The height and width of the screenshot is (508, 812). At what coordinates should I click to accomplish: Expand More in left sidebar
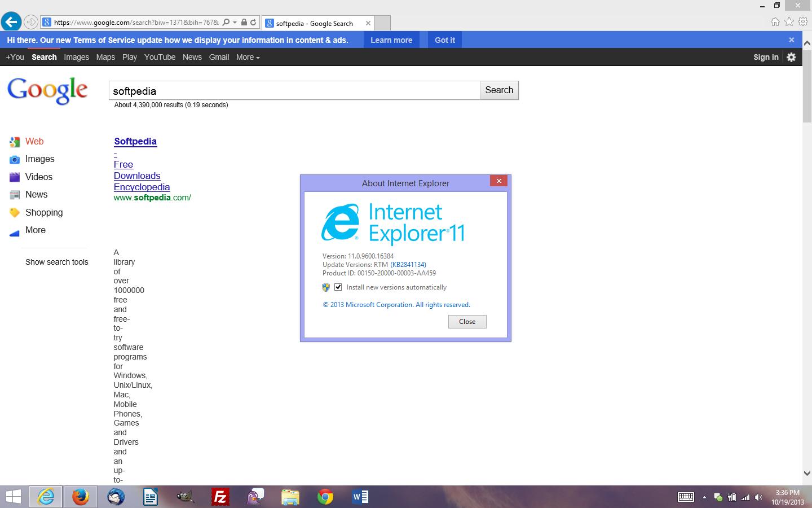(x=35, y=230)
